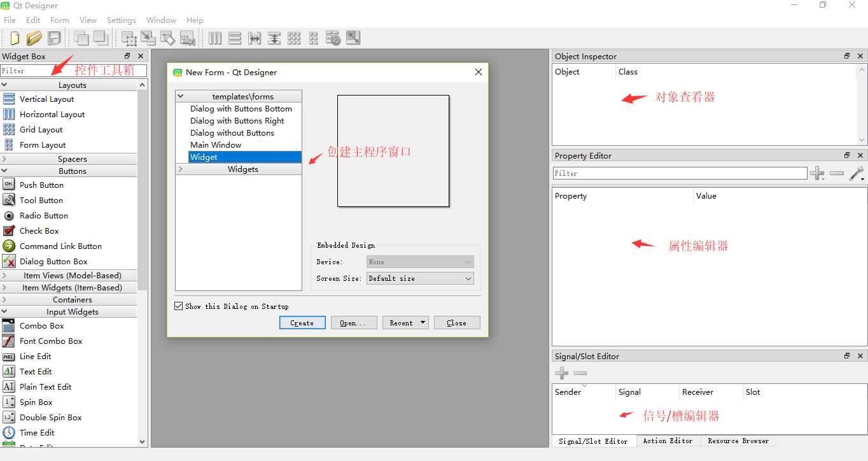Click the Lay Out in Grid icon
Image resolution: width=868 pixels, height=461 pixels.
click(294, 38)
